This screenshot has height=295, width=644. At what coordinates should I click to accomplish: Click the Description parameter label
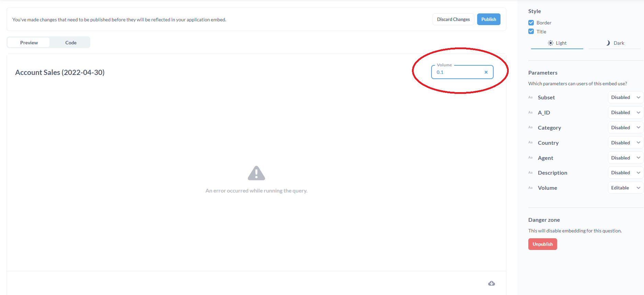coord(552,173)
